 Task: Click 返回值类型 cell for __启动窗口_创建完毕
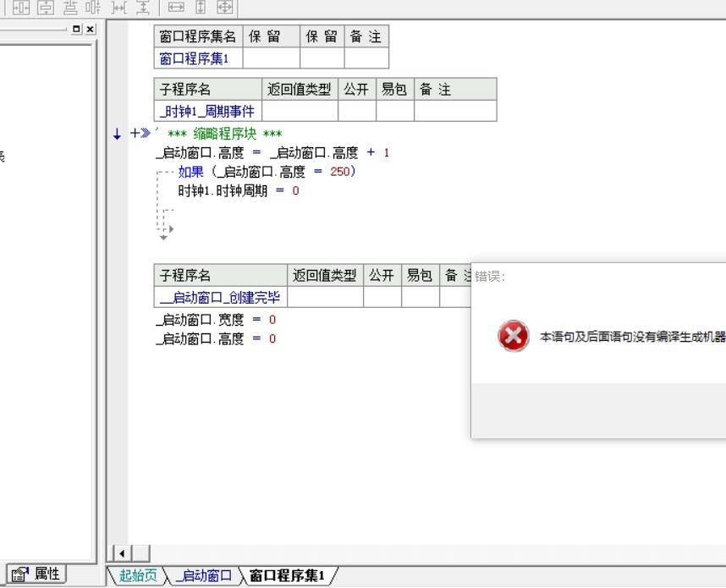click(x=326, y=297)
